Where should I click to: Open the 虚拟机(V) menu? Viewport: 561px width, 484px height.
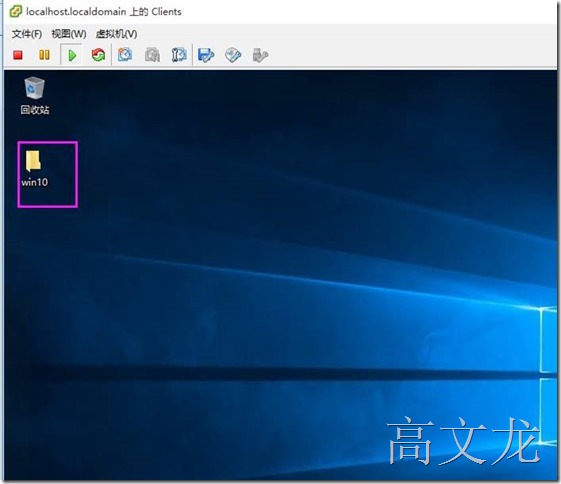117,34
